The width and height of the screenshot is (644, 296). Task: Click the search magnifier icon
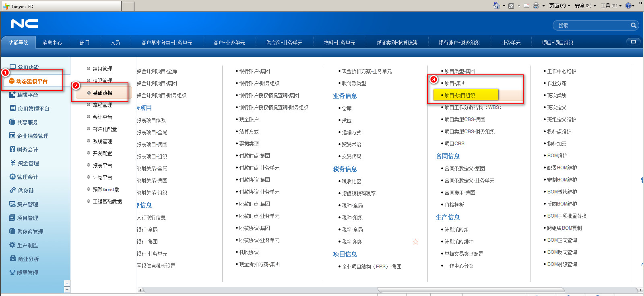pyautogui.click(x=633, y=25)
